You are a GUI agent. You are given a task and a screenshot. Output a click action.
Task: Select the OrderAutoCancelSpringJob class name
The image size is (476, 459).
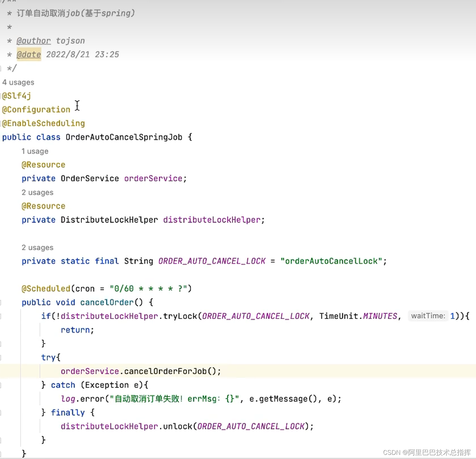(x=124, y=137)
